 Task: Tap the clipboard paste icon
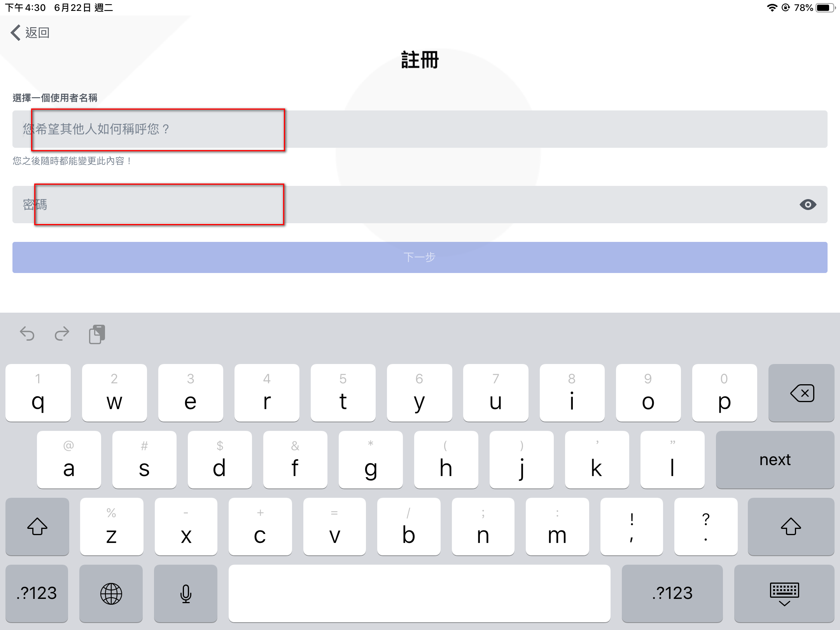tap(97, 334)
